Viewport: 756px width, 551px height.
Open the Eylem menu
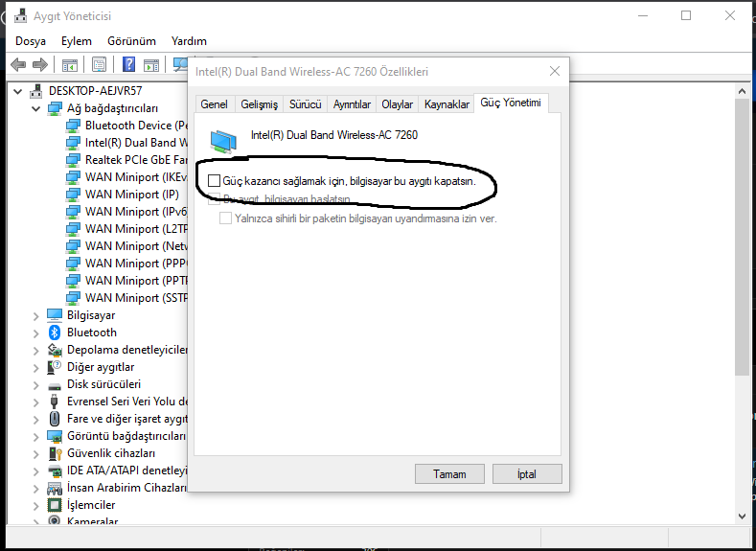click(x=77, y=41)
